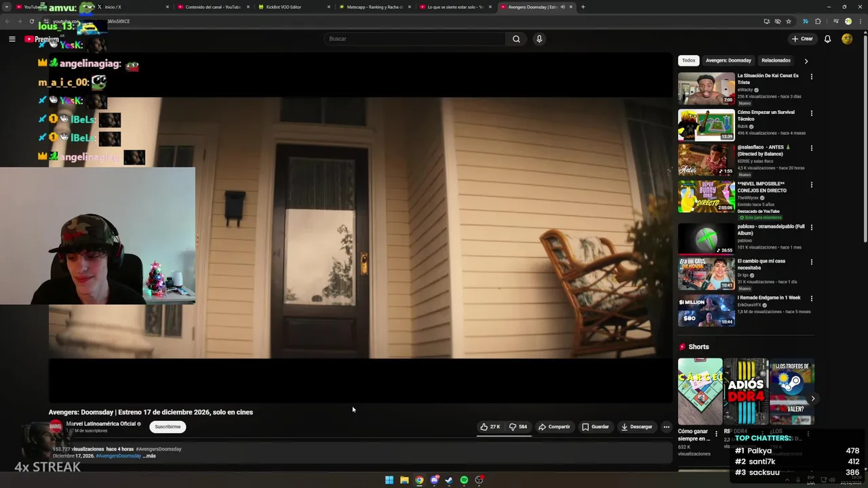868x488 pixels.
Task: Open File Explorer from the taskbar
Action: [404, 480]
